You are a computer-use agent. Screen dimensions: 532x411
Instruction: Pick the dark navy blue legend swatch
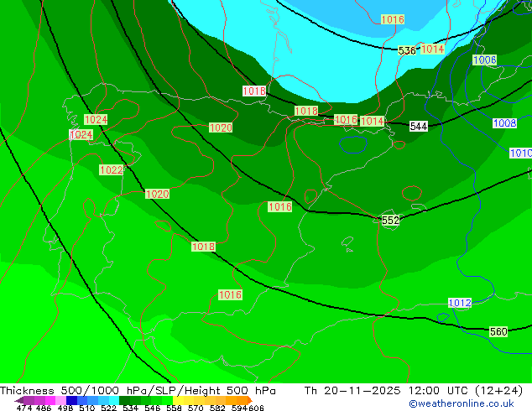tap(71, 400)
